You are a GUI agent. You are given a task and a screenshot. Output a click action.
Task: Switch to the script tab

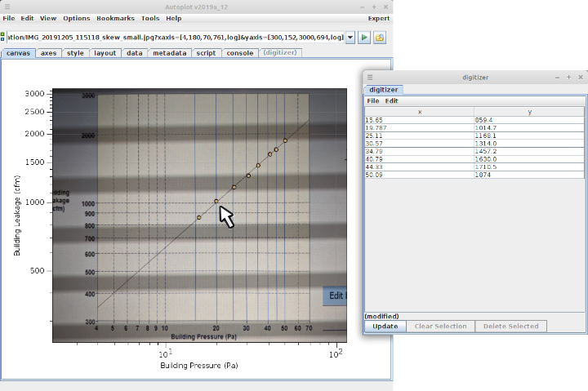[x=206, y=53]
